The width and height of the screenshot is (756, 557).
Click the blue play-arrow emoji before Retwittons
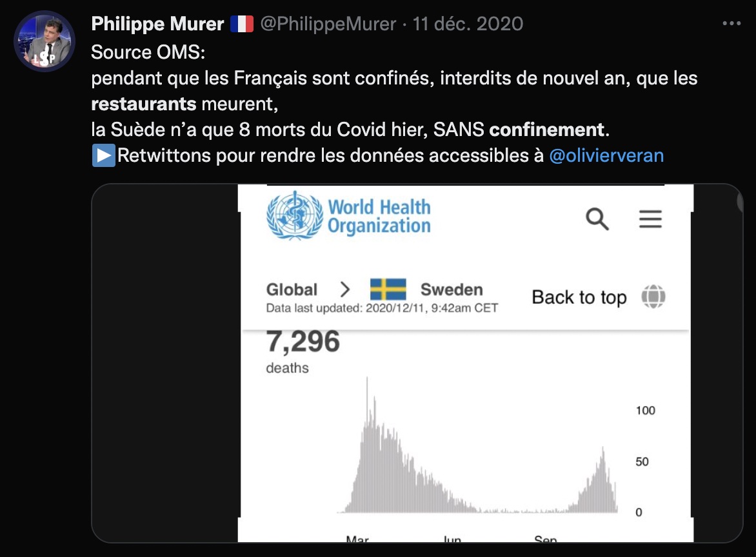click(103, 155)
